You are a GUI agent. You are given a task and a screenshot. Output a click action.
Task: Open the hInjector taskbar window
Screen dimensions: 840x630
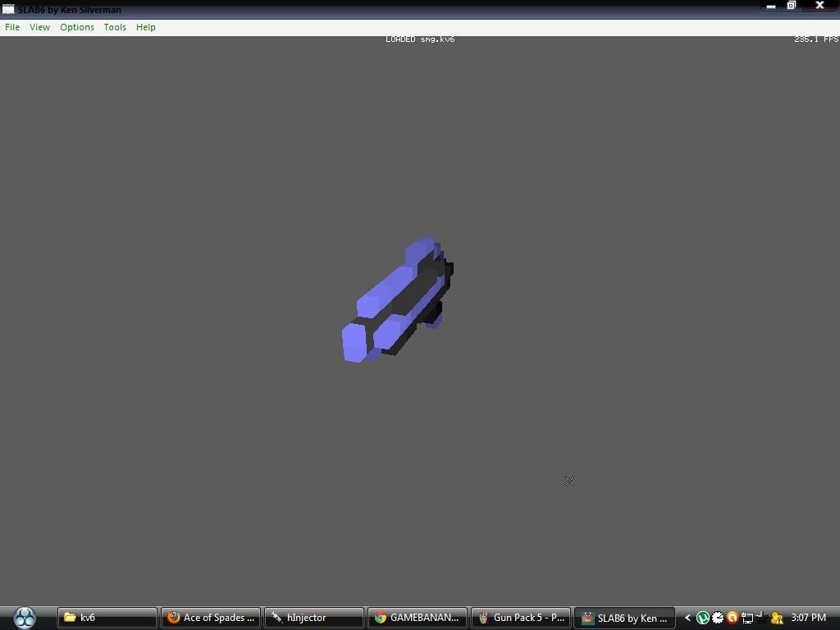click(314, 618)
